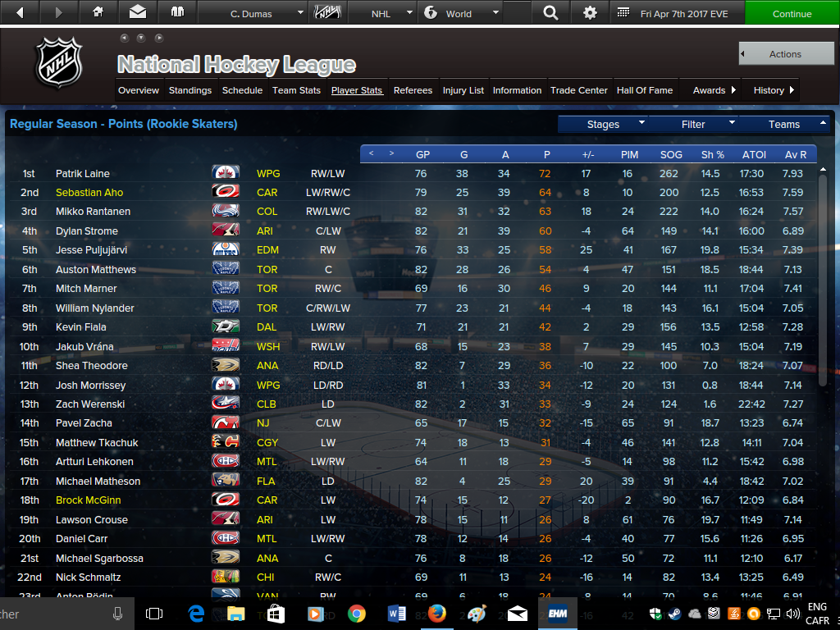Open Google Chrome from the taskbar
Screen dimensions: 840x630
point(356,614)
